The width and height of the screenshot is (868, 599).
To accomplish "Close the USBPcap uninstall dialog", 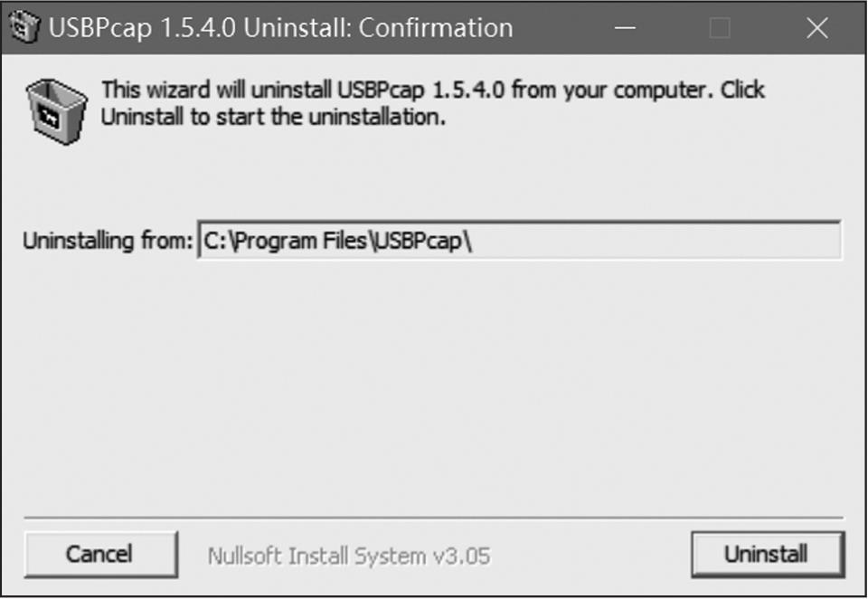I will (x=816, y=28).
